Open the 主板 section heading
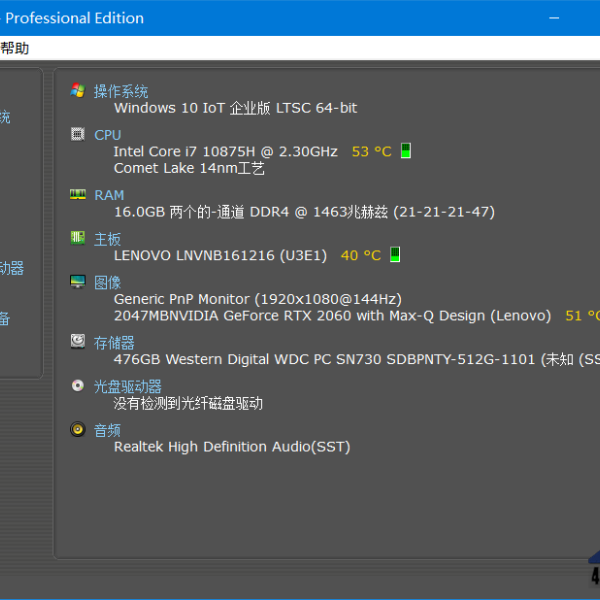 click(108, 239)
